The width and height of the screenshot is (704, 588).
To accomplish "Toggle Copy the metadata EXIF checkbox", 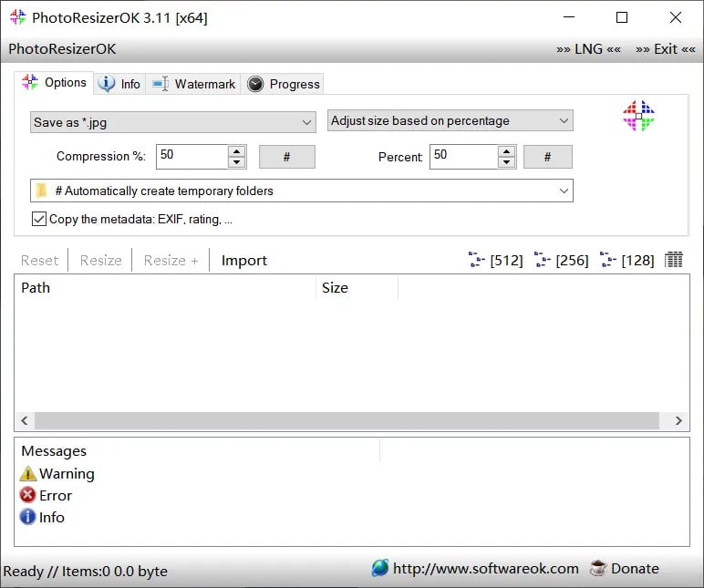I will [39, 219].
